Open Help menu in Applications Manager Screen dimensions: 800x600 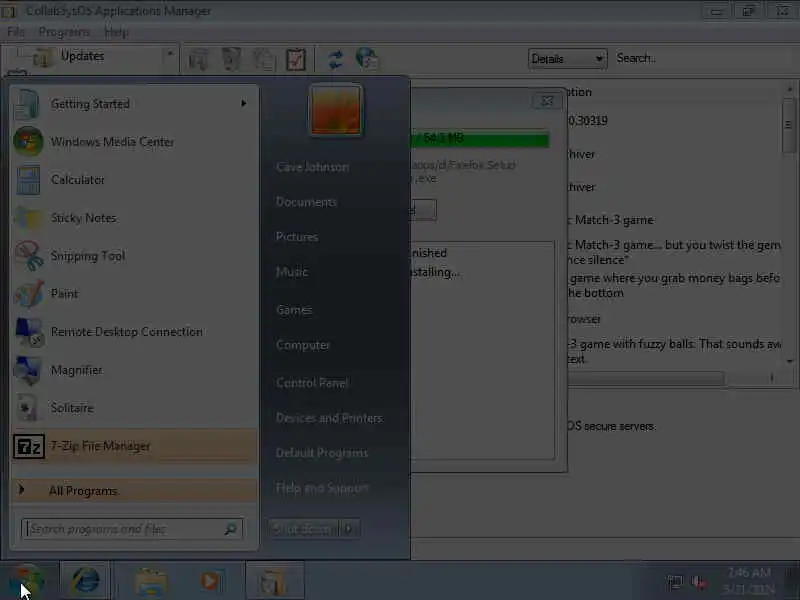(116, 32)
